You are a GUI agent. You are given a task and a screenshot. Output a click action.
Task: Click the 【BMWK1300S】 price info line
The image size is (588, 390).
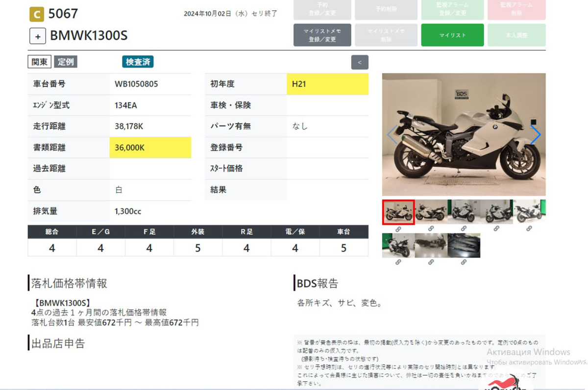pos(62,303)
